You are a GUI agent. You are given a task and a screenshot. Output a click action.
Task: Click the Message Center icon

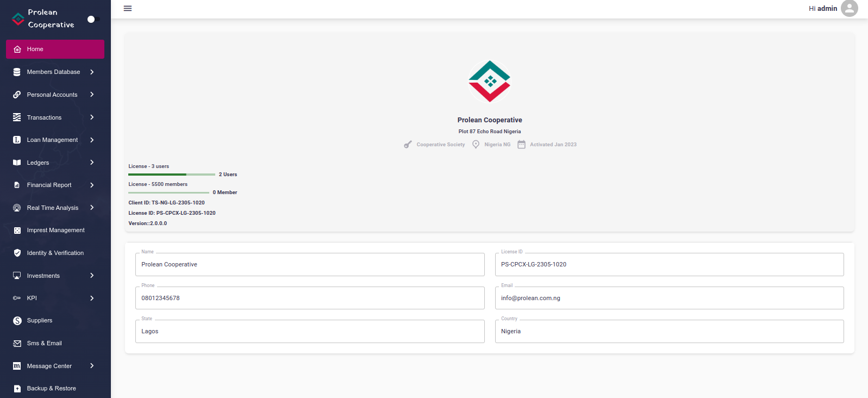click(x=17, y=366)
